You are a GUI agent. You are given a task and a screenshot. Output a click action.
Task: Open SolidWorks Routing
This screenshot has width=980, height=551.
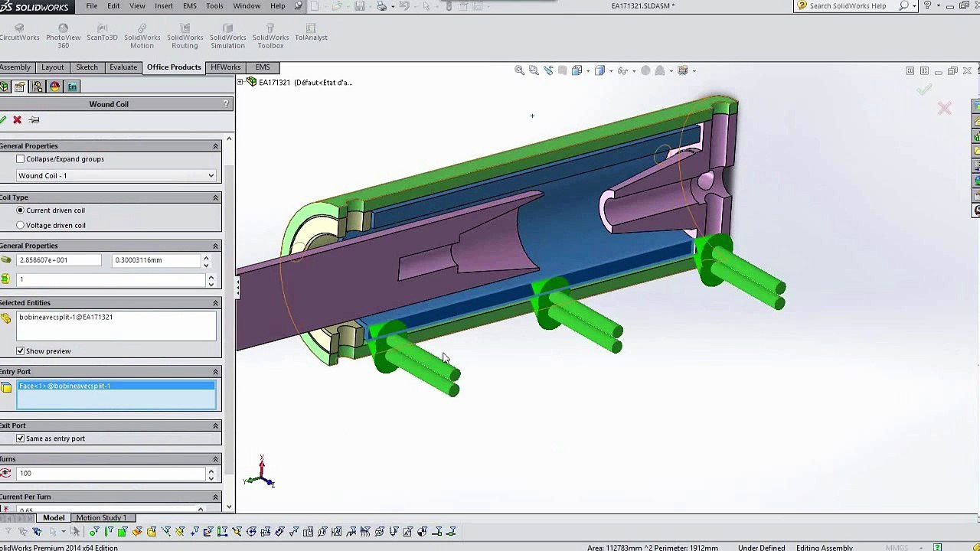point(185,37)
